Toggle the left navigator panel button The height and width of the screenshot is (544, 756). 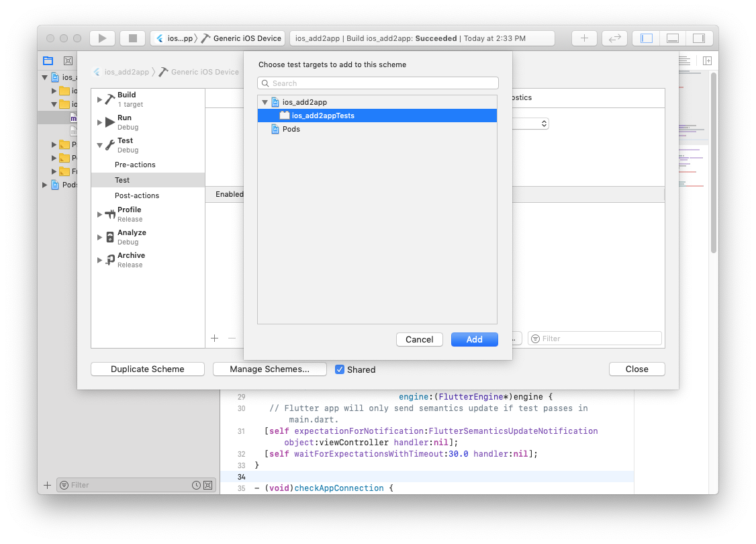[x=646, y=38]
